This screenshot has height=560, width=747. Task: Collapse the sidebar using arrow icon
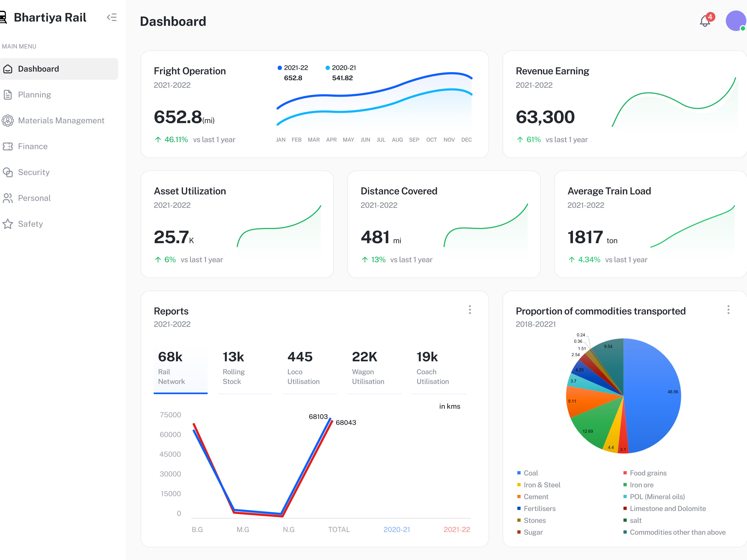coord(112,17)
